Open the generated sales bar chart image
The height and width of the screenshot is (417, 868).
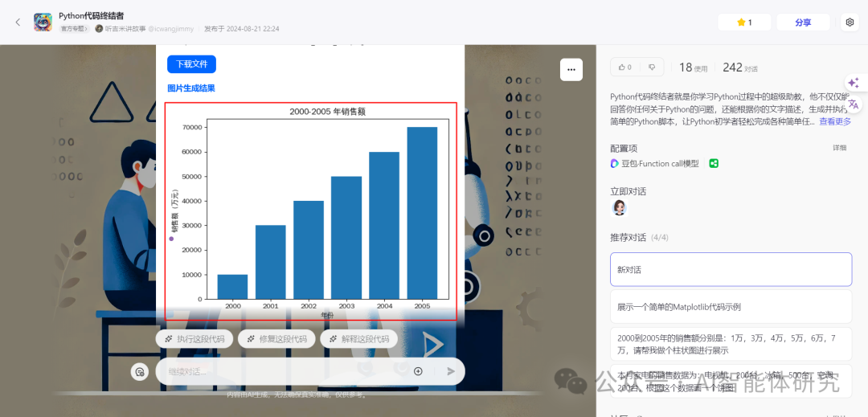310,211
